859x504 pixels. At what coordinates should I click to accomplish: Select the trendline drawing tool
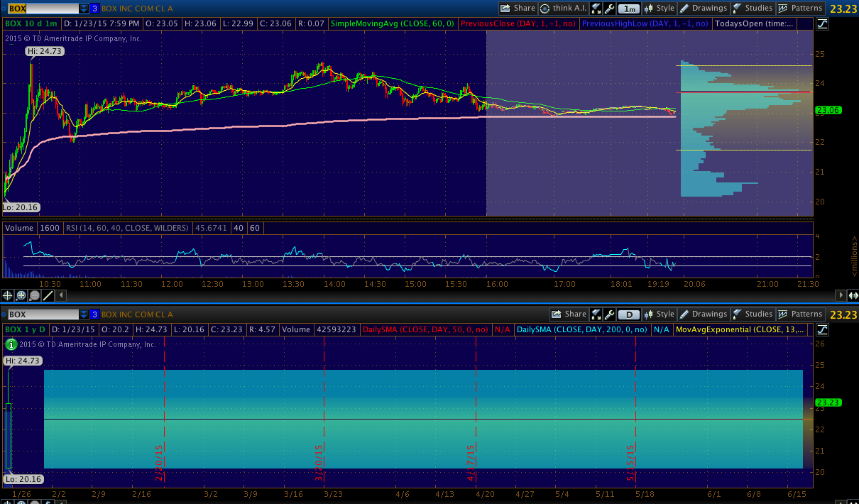47,295
